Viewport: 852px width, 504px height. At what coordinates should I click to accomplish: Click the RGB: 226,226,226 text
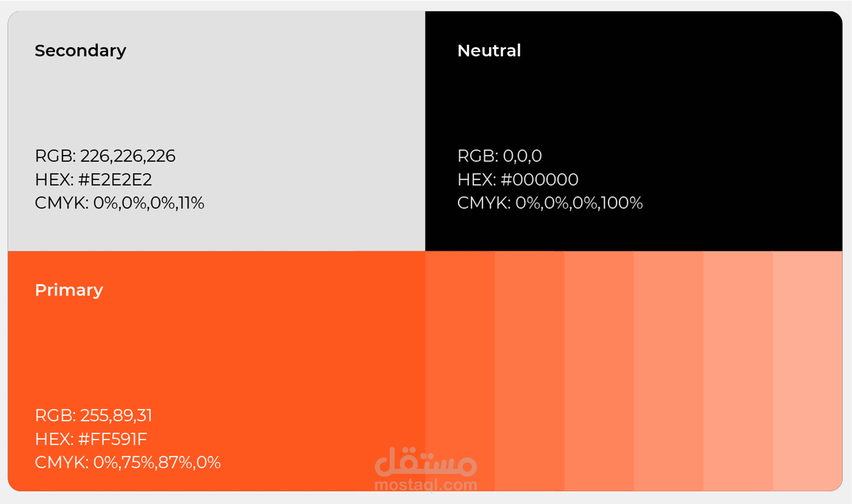click(x=105, y=156)
